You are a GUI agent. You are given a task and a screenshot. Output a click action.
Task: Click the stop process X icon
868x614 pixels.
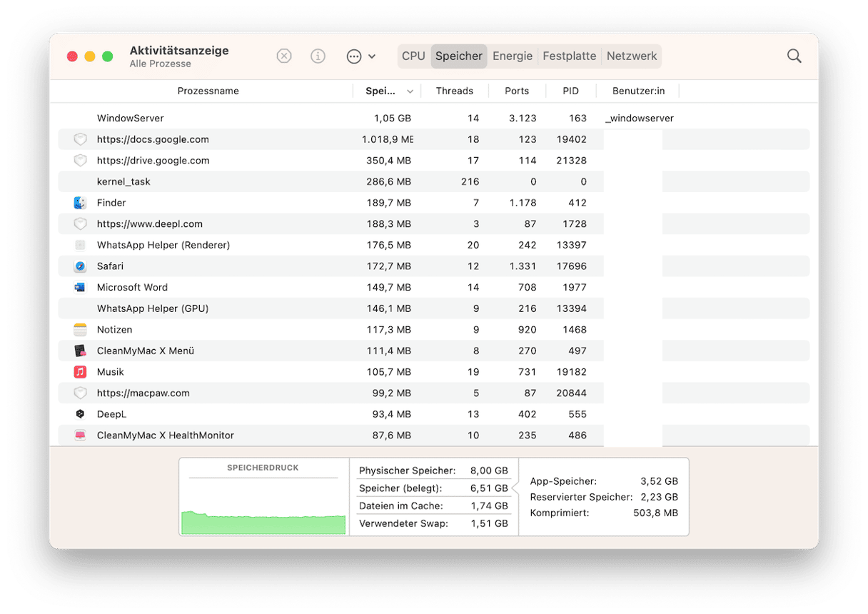[x=284, y=56]
